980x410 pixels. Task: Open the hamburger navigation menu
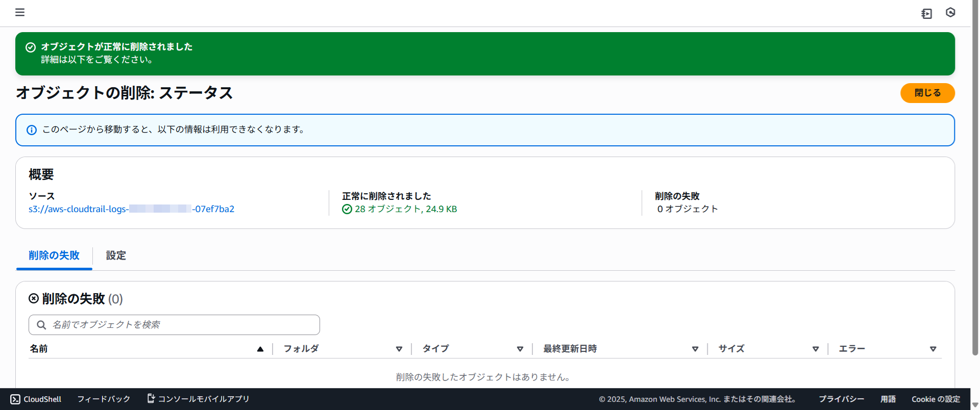pos(20,12)
